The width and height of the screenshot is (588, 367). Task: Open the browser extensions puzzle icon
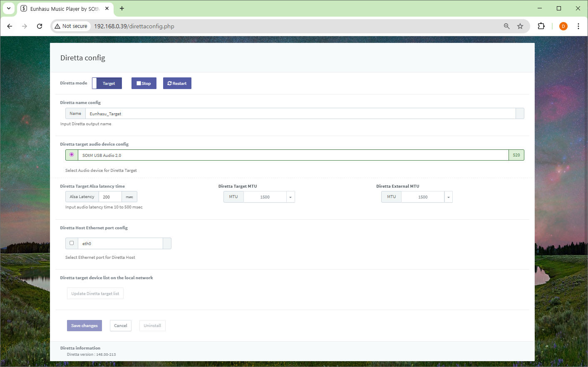pyautogui.click(x=541, y=26)
